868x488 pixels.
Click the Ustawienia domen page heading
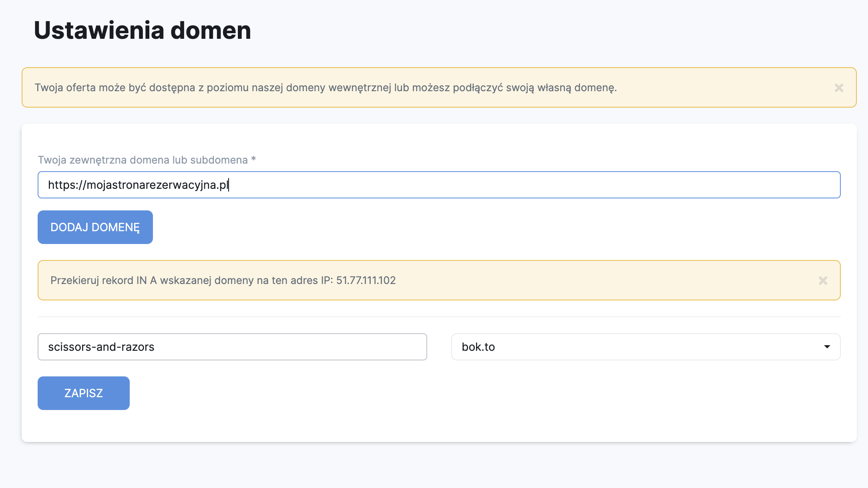(142, 30)
